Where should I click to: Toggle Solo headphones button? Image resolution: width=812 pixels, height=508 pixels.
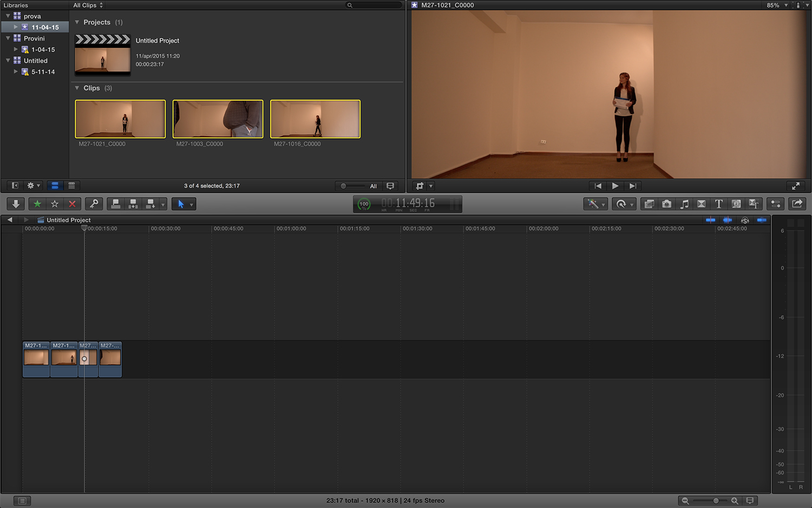745,220
